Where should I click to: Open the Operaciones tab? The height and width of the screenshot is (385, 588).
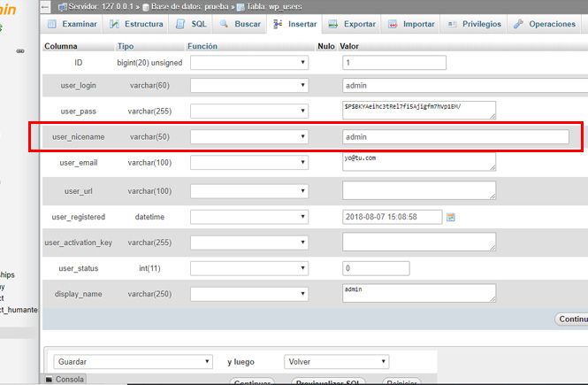(545, 24)
